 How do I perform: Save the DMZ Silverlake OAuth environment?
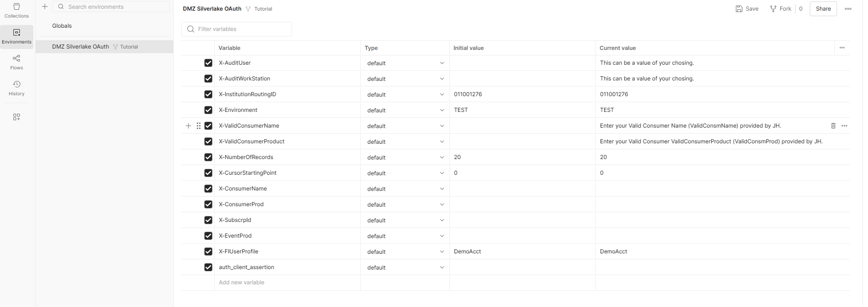[747, 8]
